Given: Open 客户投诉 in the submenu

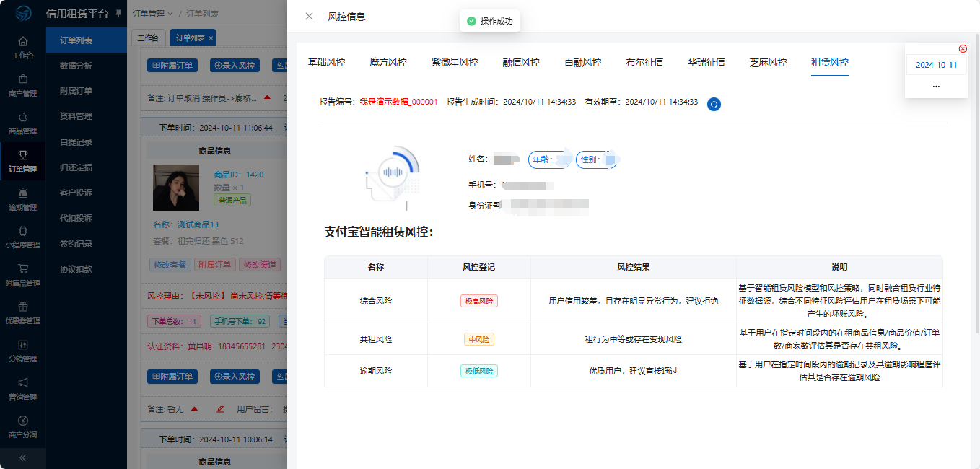Looking at the screenshot, I should [87, 193].
